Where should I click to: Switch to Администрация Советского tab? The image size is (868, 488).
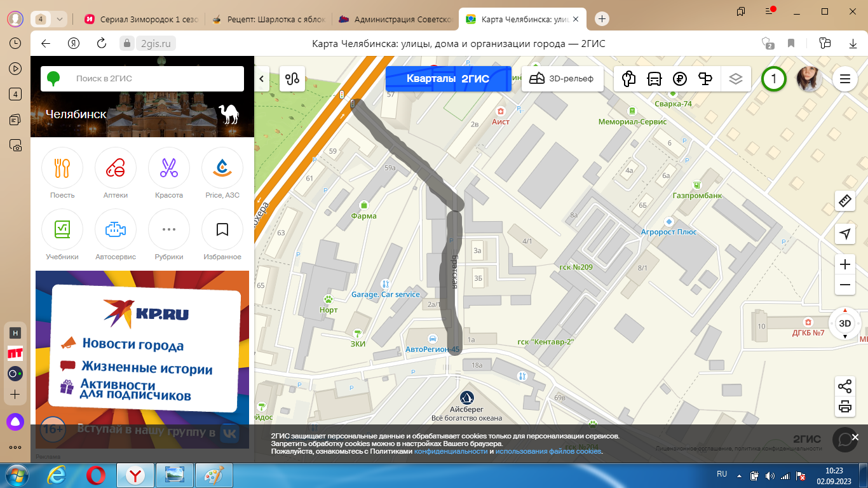(x=395, y=19)
